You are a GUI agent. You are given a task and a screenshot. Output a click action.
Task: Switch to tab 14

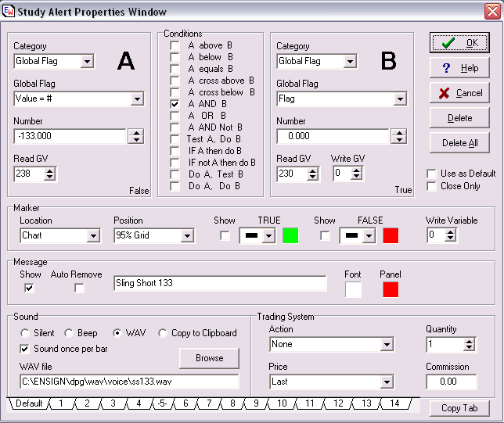point(394,403)
